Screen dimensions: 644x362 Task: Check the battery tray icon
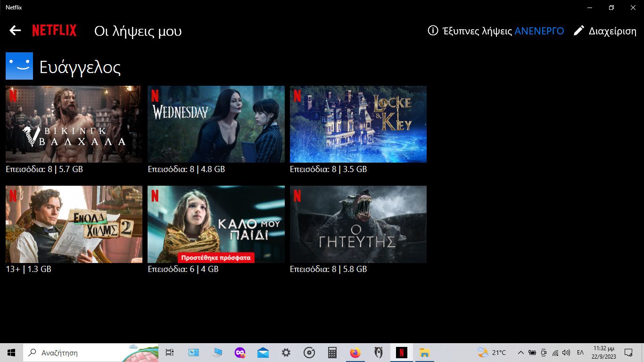[533, 353]
